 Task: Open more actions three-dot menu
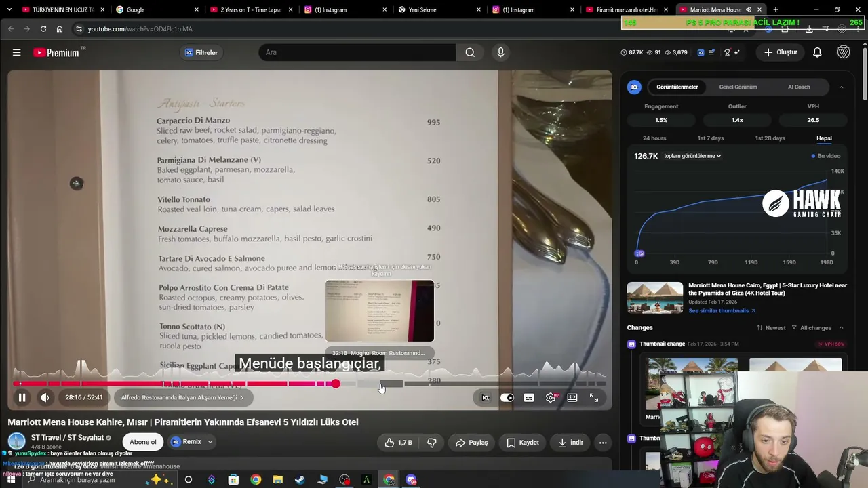603,443
